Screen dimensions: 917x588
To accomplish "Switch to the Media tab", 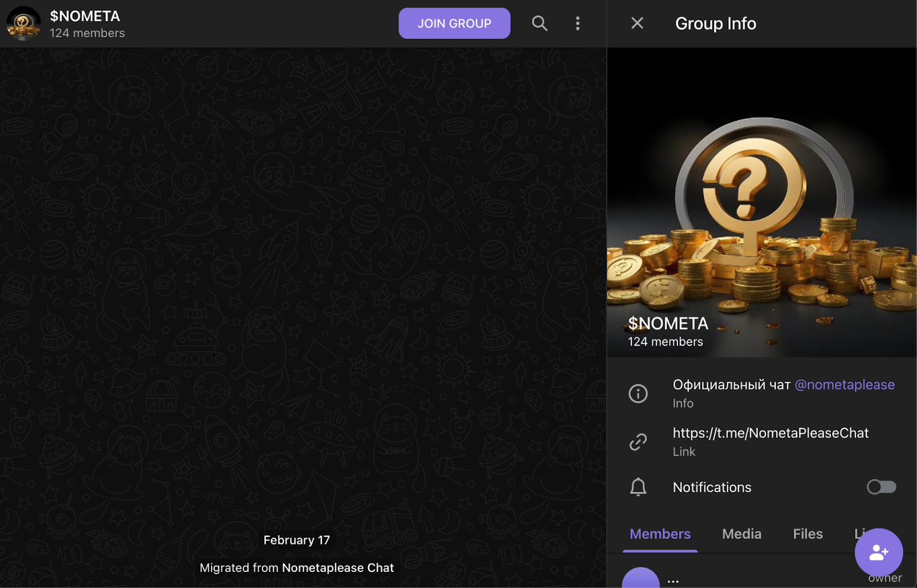I will click(x=742, y=534).
